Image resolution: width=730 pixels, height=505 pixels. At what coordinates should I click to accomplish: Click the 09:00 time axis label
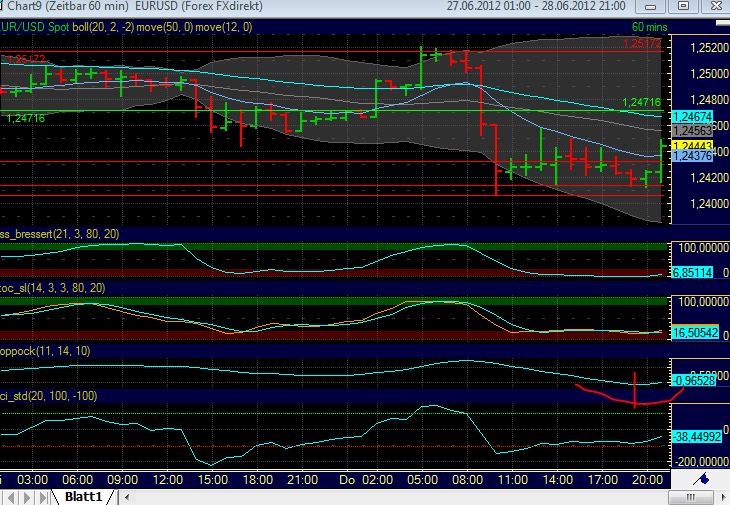point(122,480)
